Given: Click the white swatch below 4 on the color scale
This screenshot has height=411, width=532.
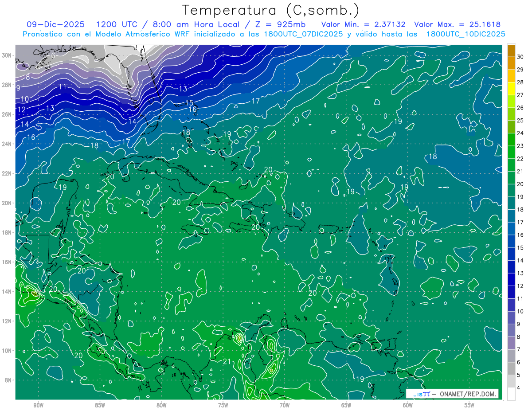Looking at the screenshot, I should [x=511, y=394].
